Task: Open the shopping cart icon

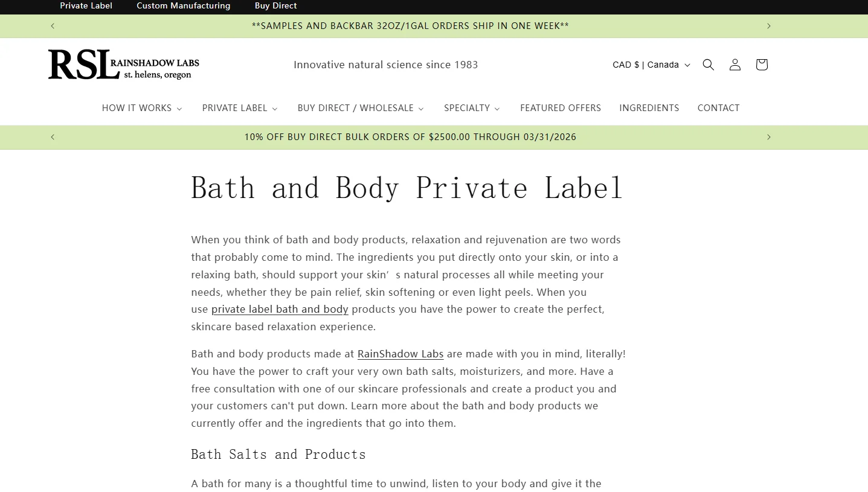Action: (761, 65)
